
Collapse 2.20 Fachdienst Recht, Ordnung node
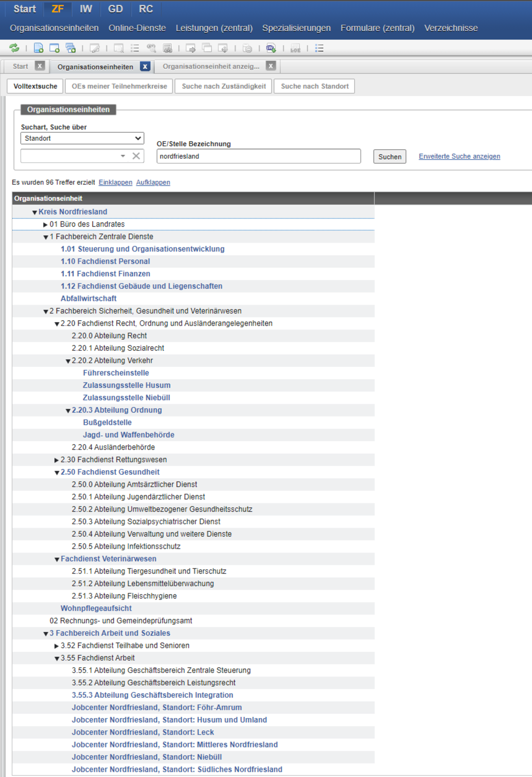(x=57, y=324)
